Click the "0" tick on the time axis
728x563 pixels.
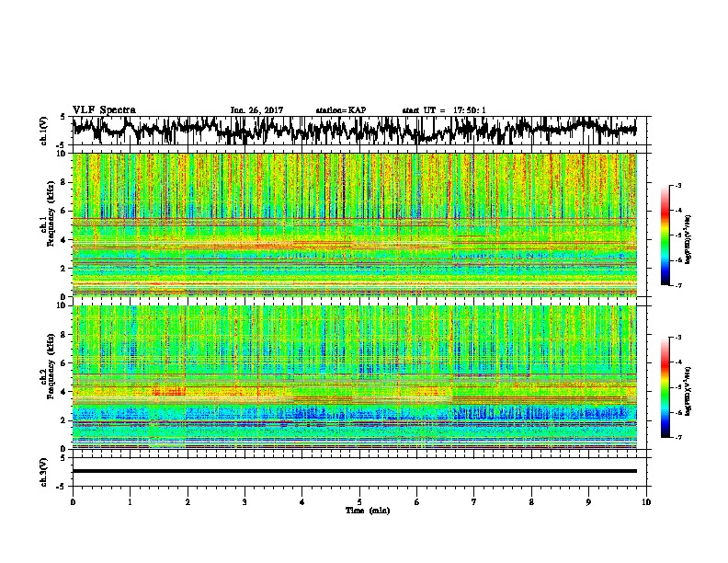(x=73, y=502)
